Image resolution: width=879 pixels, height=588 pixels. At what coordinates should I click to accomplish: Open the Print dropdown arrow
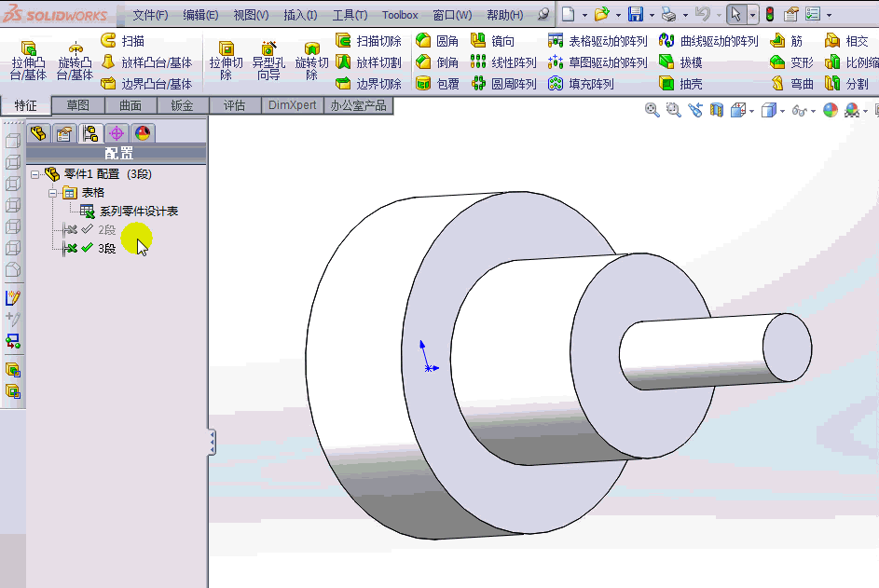coord(685,15)
